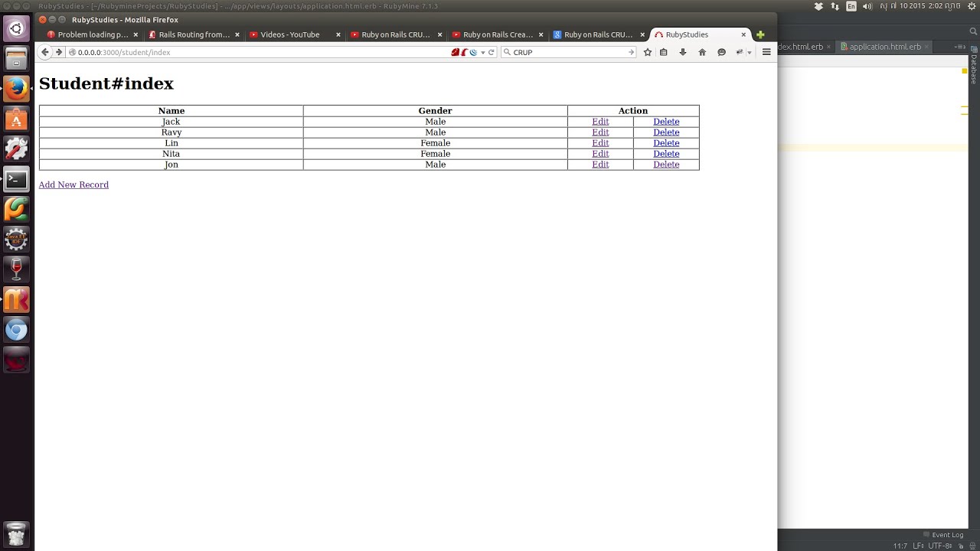Bookmark this page with the star icon
Screen dimensions: 980x551
coord(648,52)
